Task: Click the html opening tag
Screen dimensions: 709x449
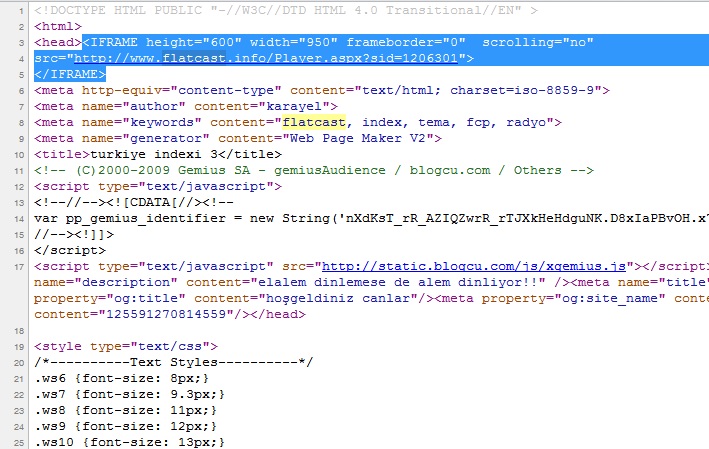Action: tap(57, 27)
